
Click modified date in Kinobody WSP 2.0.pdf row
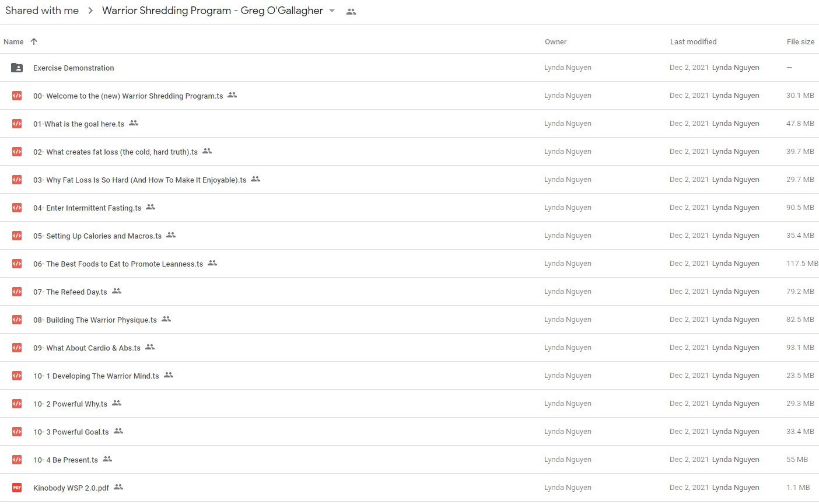pos(689,488)
